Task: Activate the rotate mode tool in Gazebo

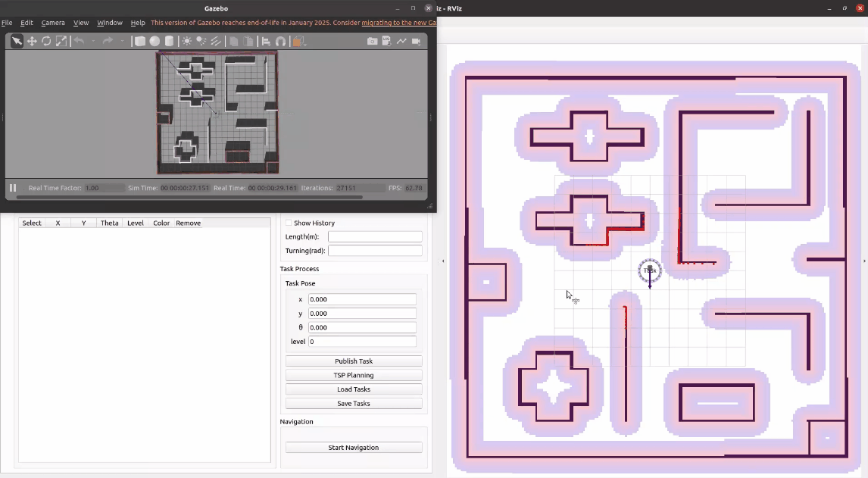Action: pyautogui.click(x=46, y=41)
